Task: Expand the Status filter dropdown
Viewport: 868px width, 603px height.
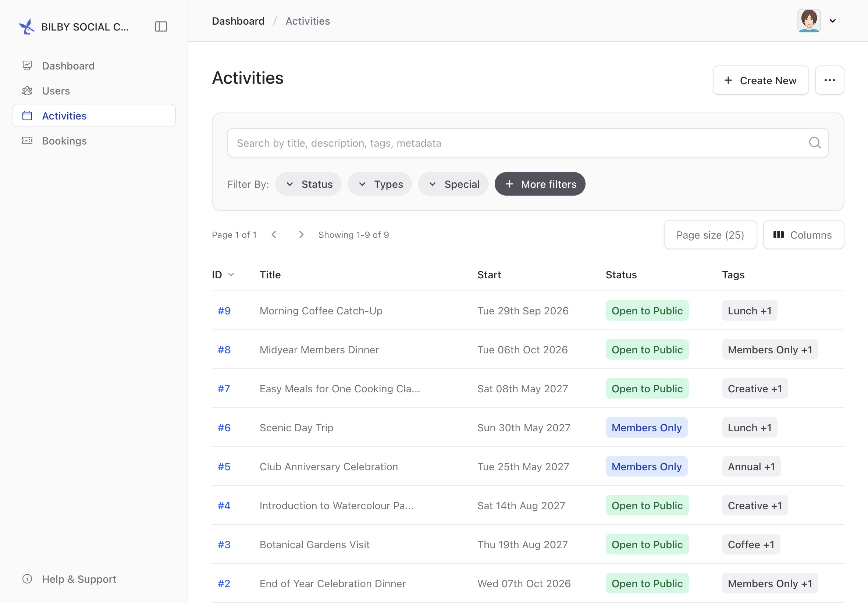Action: pyautogui.click(x=308, y=184)
